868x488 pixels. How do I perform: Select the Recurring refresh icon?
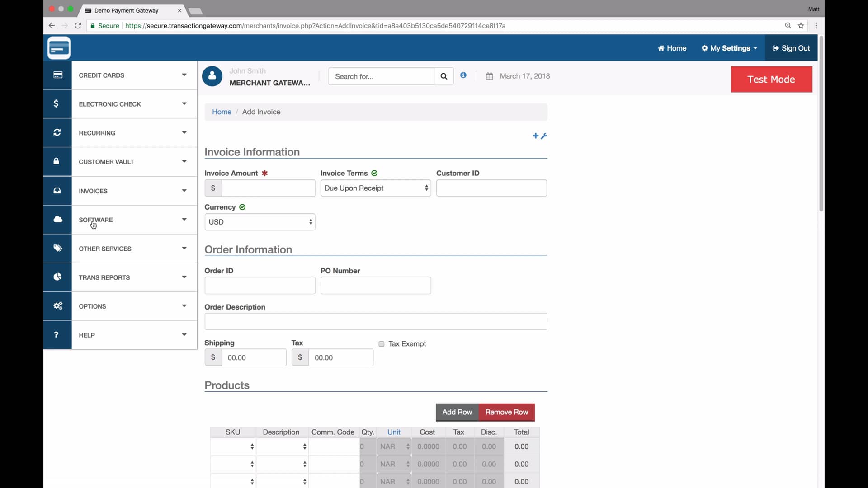[x=57, y=132]
